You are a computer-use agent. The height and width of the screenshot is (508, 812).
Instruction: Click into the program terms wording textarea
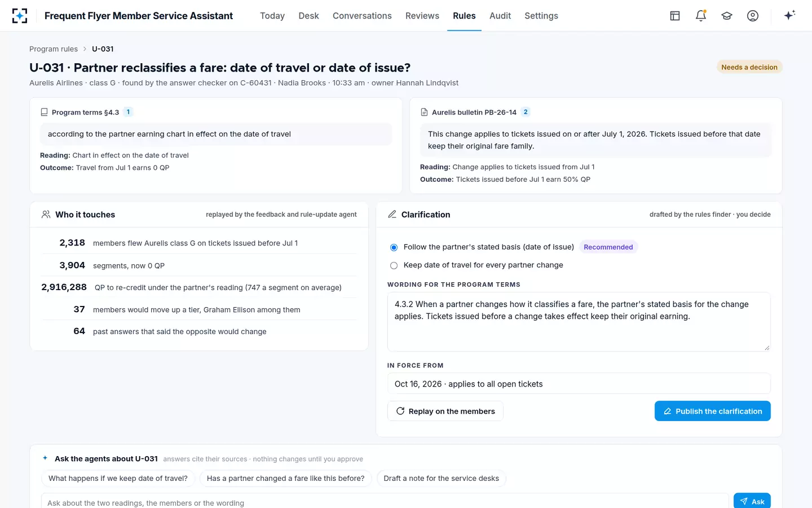[579, 322]
